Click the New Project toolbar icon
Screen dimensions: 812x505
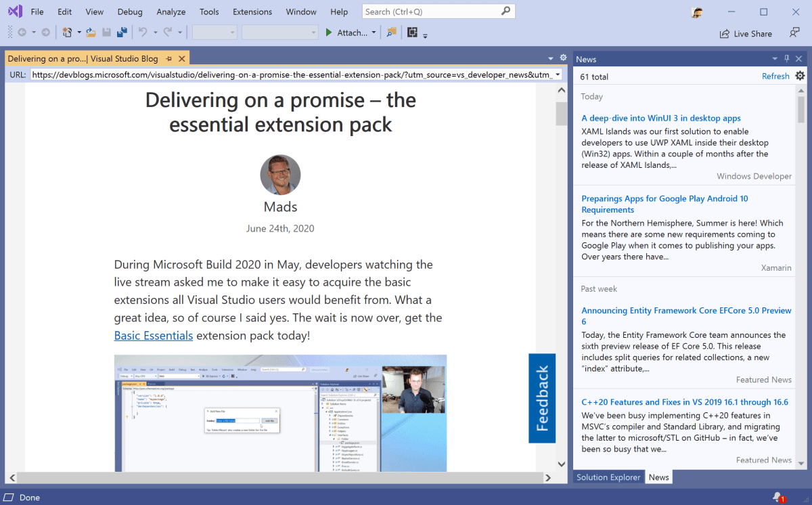tap(67, 32)
